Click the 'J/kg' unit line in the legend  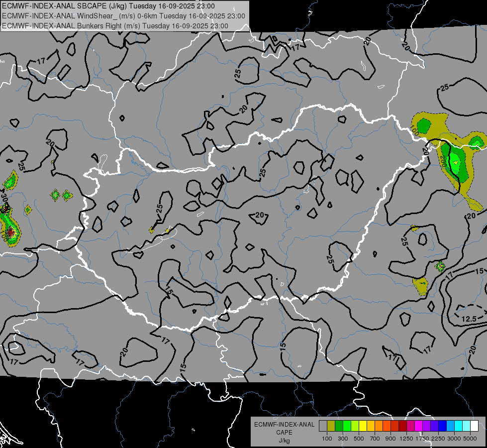click(284, 441)
